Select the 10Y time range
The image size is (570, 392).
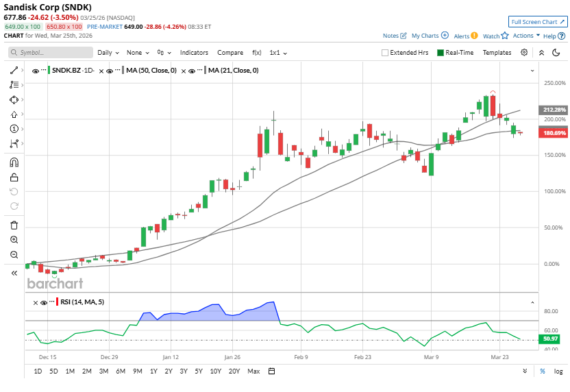(x=216, y=371)
